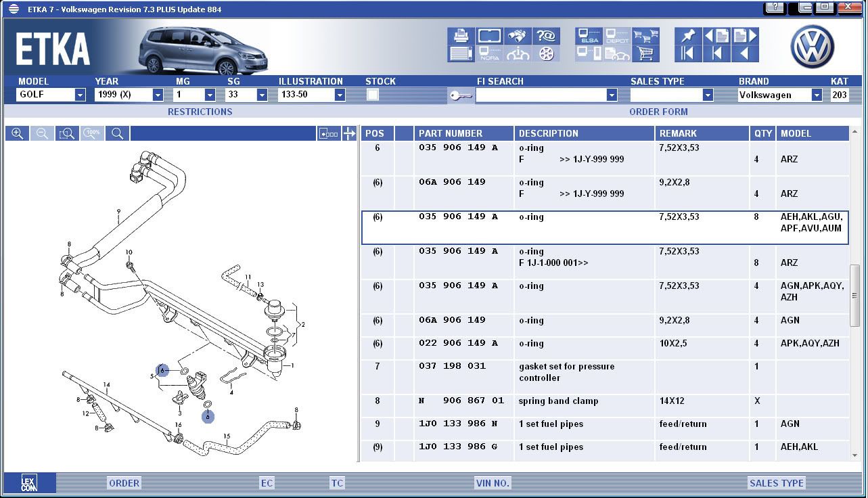Click the single shopping cart icon
The height and width of the screenshot is (498, 868).
click(x=645, y=53)
